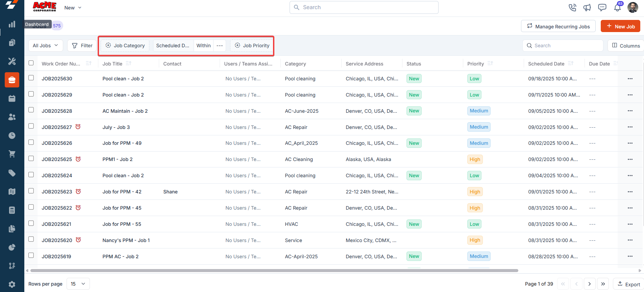Open the chat messages icon
Image resolution: width=644 pixels, height=292 pixels.
pyautogui.click(x=602, y=7)
